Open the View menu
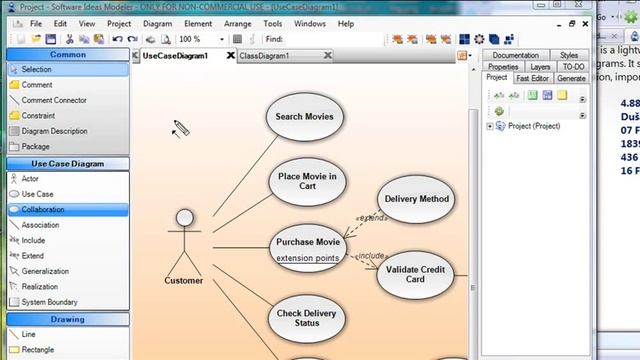Image resolution: width=640 pixels, height=360 pixels. tap(87, 24)
